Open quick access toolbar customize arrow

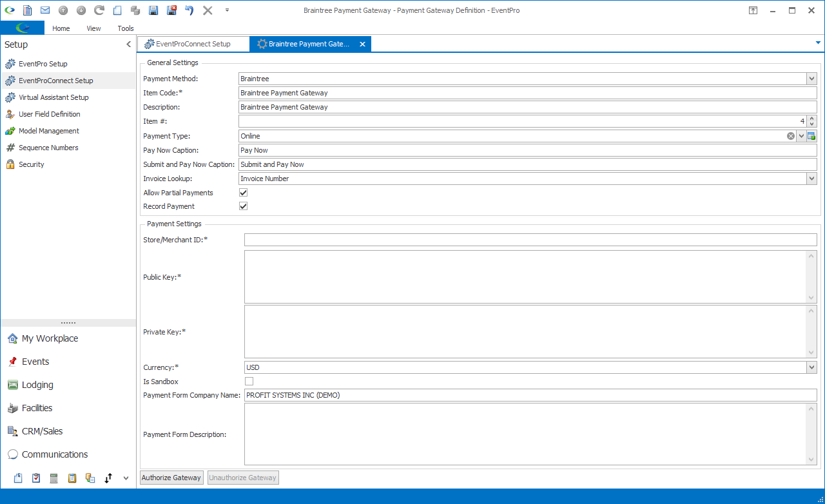(x=227, y=10)
